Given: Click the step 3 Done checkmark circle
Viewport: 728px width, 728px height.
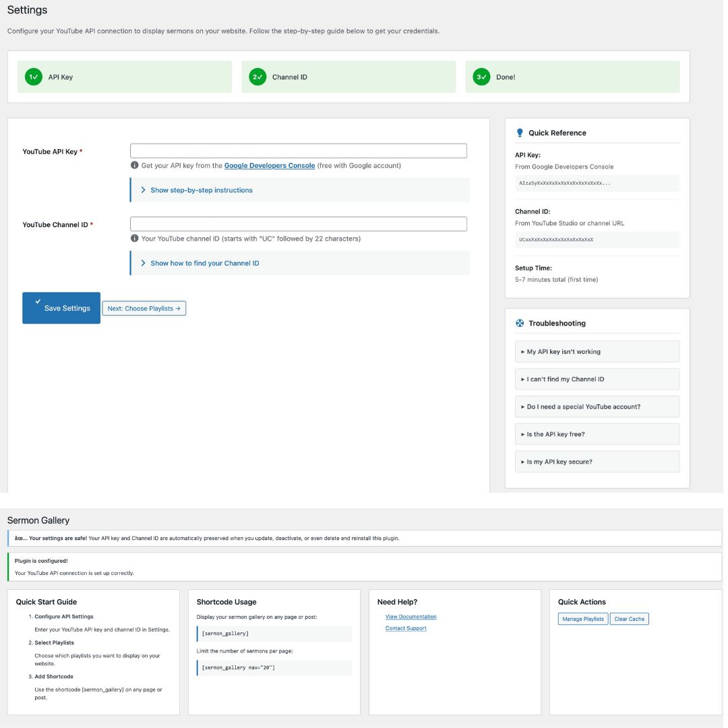Looking at the screenshot, I should click(x=481, y=77).
